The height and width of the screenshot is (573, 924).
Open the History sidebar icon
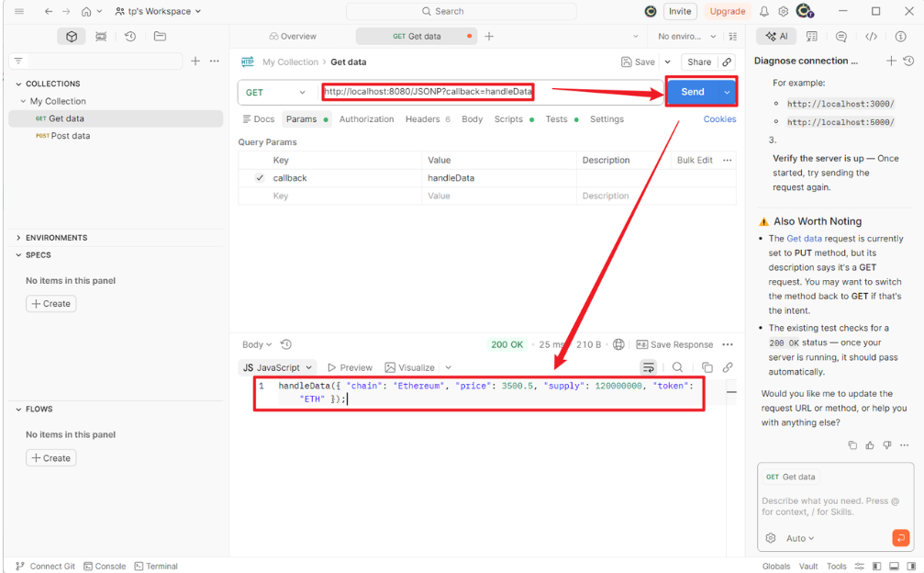coord(130,37)
